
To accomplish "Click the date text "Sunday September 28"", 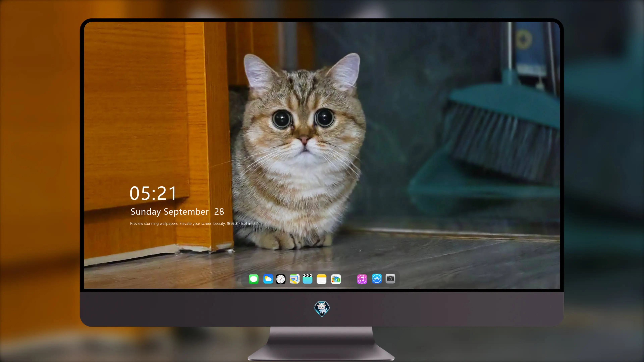I will point(177,212).
